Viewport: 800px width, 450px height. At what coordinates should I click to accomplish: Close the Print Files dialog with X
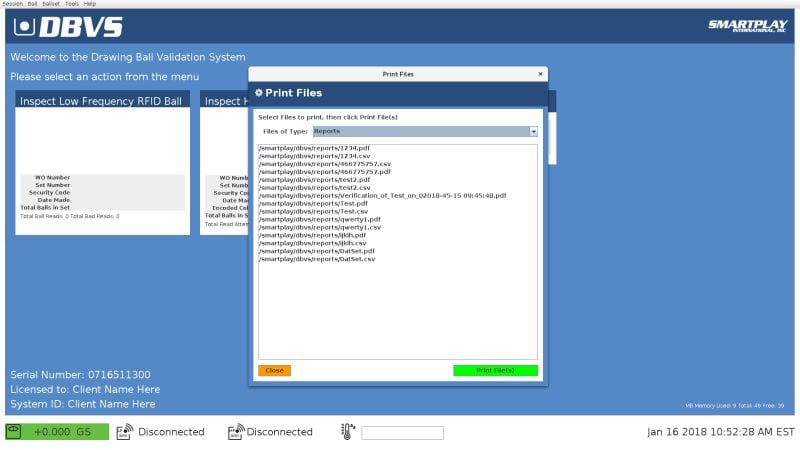point(540,74)
